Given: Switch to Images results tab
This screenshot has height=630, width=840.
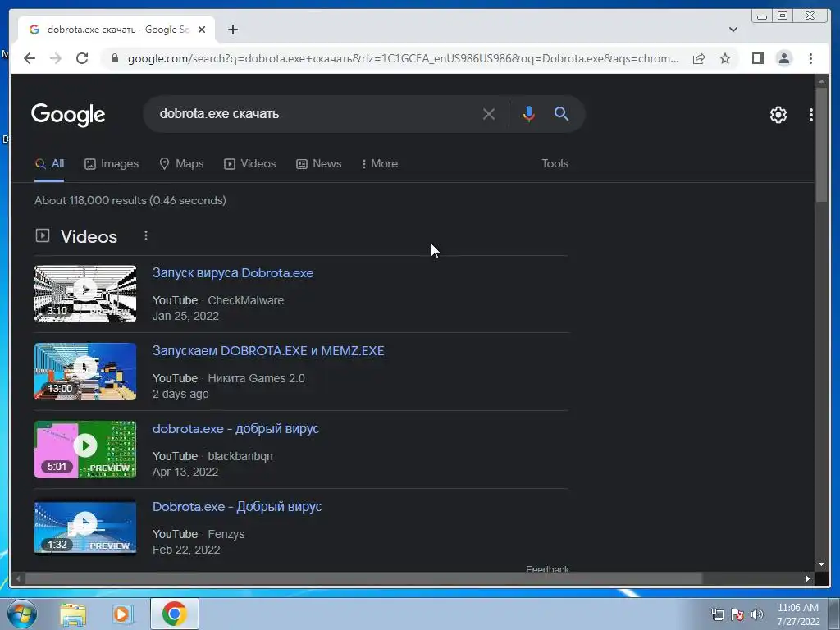Looking at the screenshot, I should (x=112, y=164).
